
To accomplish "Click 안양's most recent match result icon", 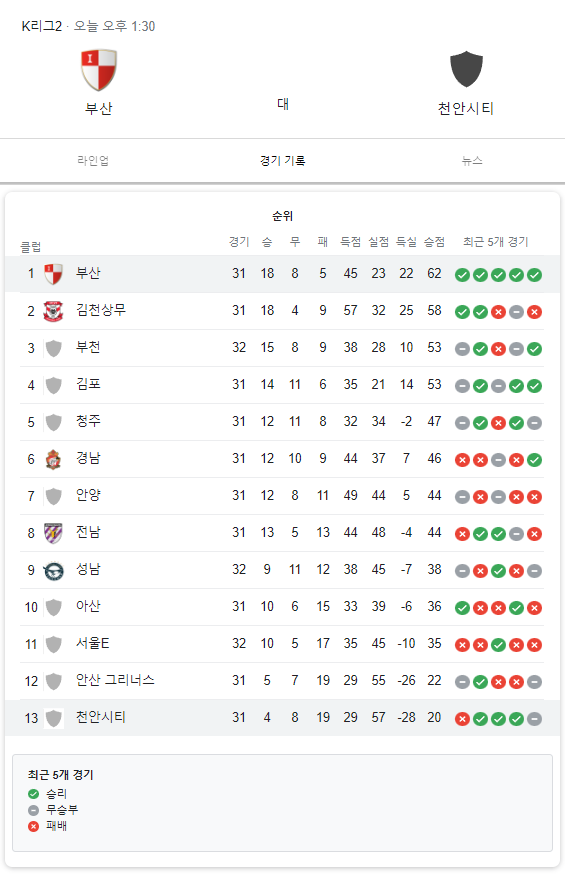I will click(x=534, y=497).
